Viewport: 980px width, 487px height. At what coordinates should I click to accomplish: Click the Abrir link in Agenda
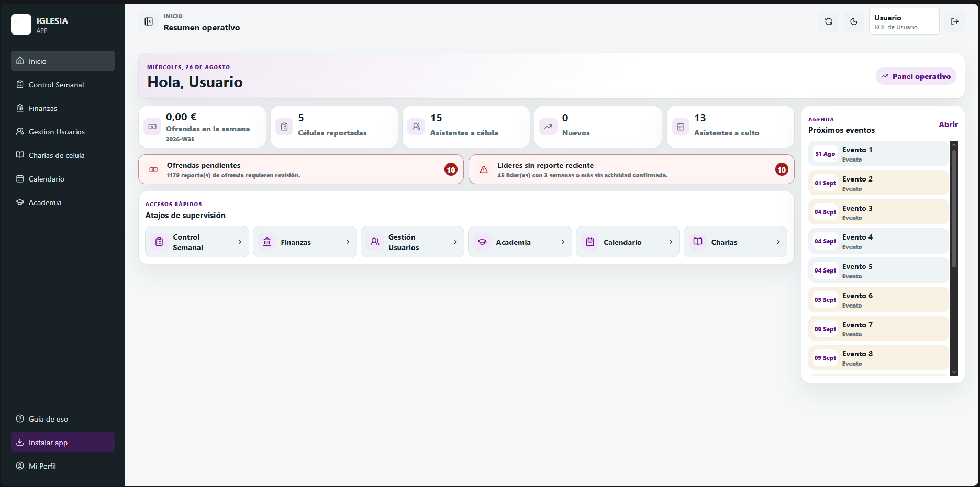[x=948, y=124]
